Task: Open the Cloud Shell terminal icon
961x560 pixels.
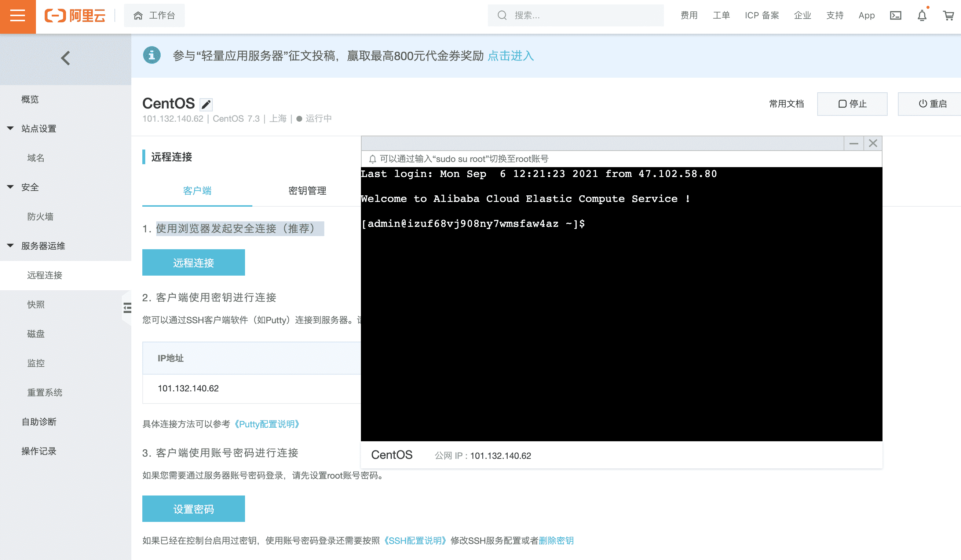Action: pyautogui.click(x=895, y=16)
